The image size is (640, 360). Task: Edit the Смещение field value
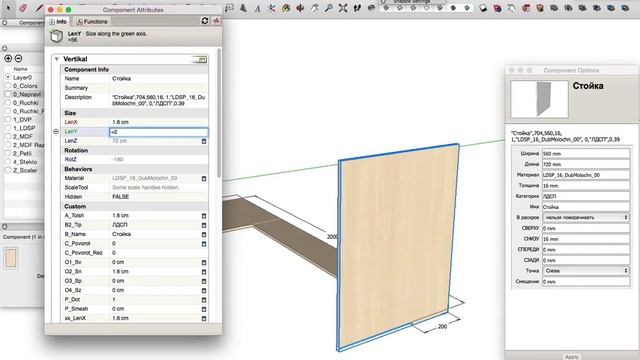(x=586, y=281)
